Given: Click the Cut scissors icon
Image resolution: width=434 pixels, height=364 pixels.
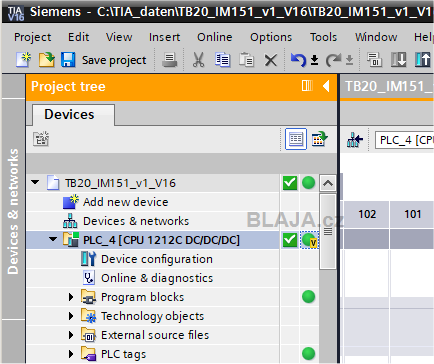Looking at the screenshot, I should 199,60.
